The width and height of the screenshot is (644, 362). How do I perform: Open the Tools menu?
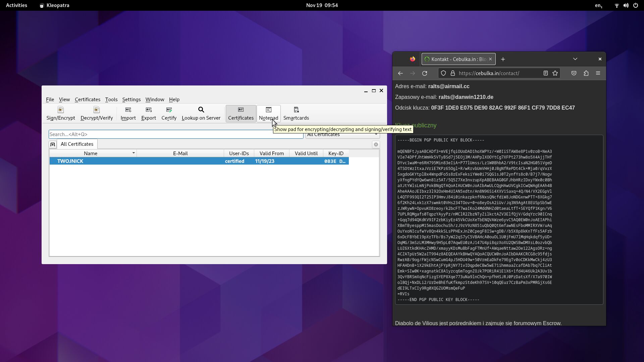111,100
